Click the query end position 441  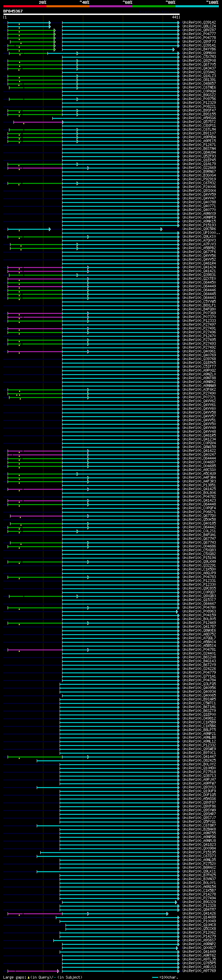click(175, 17)
